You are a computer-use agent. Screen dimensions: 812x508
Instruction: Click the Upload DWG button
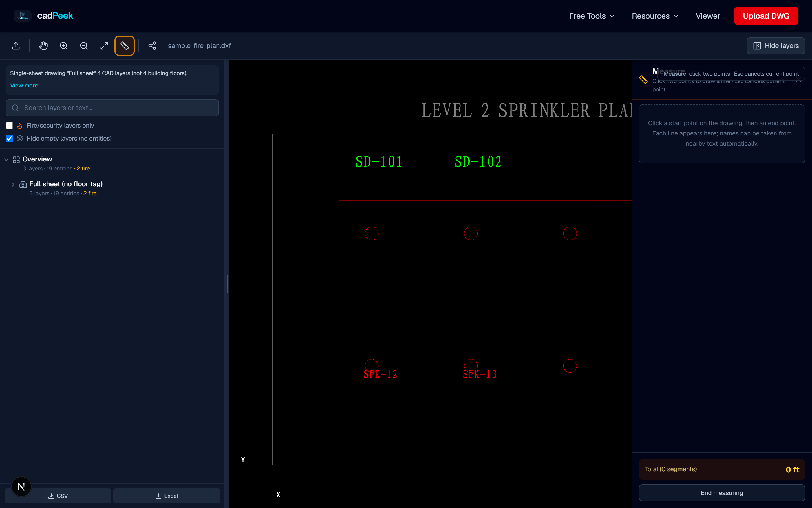[x=766, y=16]
